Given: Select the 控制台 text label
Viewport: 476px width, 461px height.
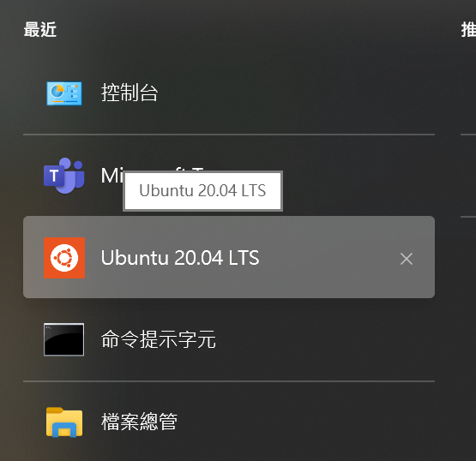Looking at the screenshot, I should click(130, 93).
